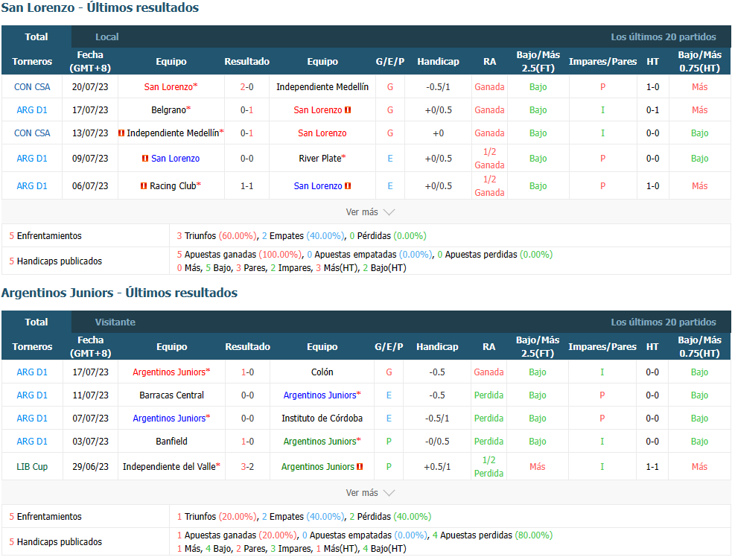The image size is (735, 560).
Task: Click red-card icon beside Racing Club
Action: [144, 185]
